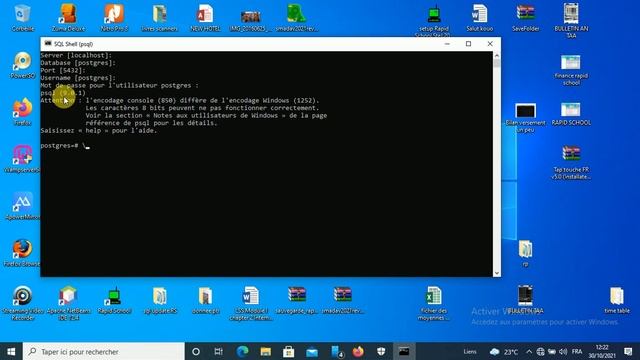This screenshot has height=360, width=640.
Task: Open Firefox from taskbar
Action: 358,351
